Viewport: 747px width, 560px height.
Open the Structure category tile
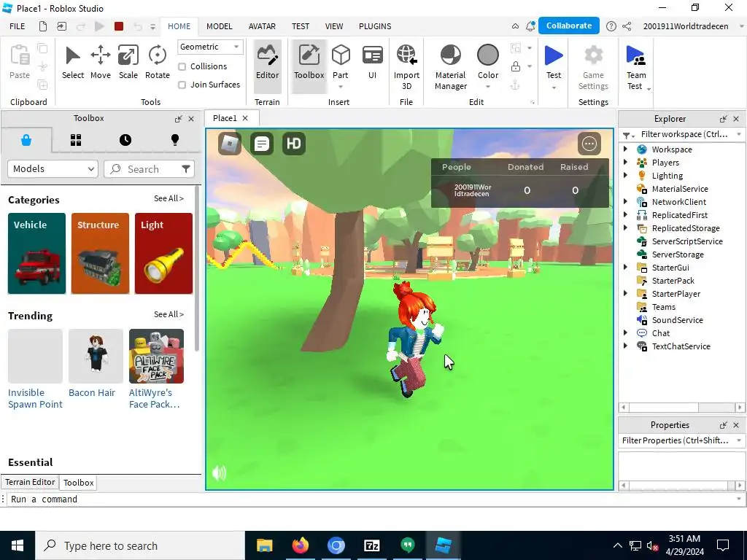click(100, 253)
